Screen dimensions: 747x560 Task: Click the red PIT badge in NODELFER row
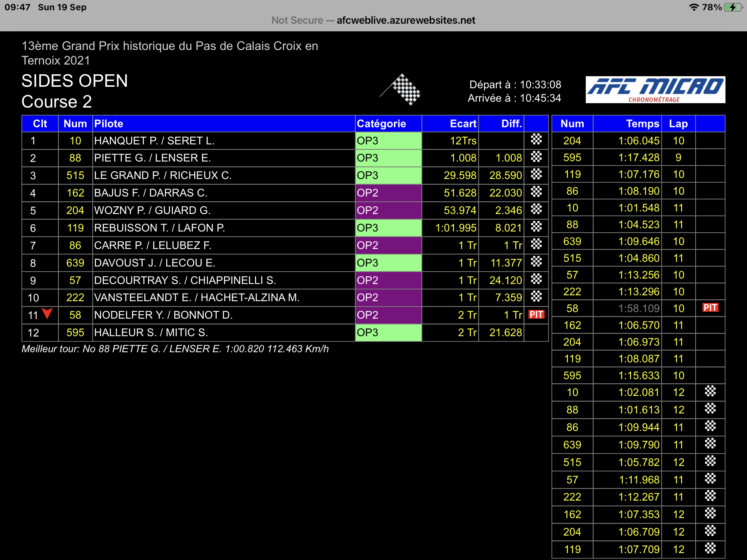(536, 315)
